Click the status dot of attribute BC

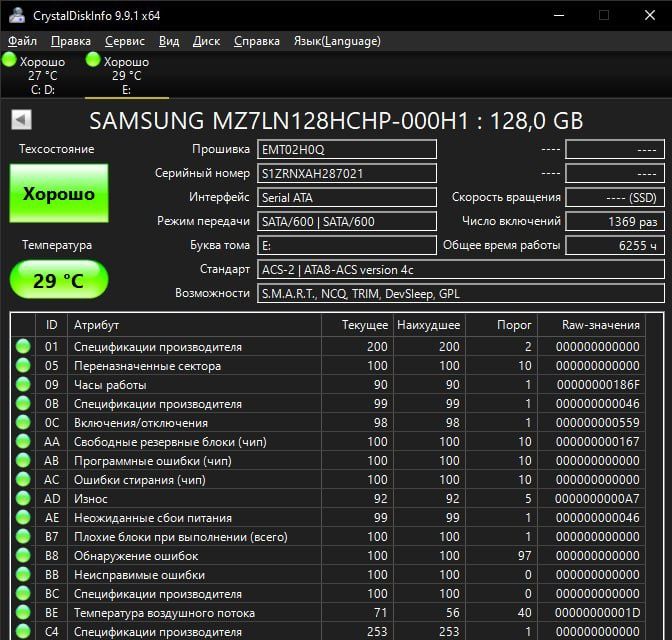pyautogui.click(x=23, y=593)
